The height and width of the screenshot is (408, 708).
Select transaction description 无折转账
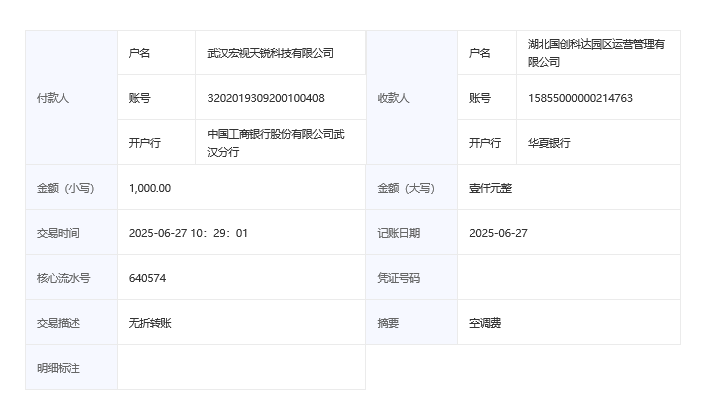tap(150, 323)
